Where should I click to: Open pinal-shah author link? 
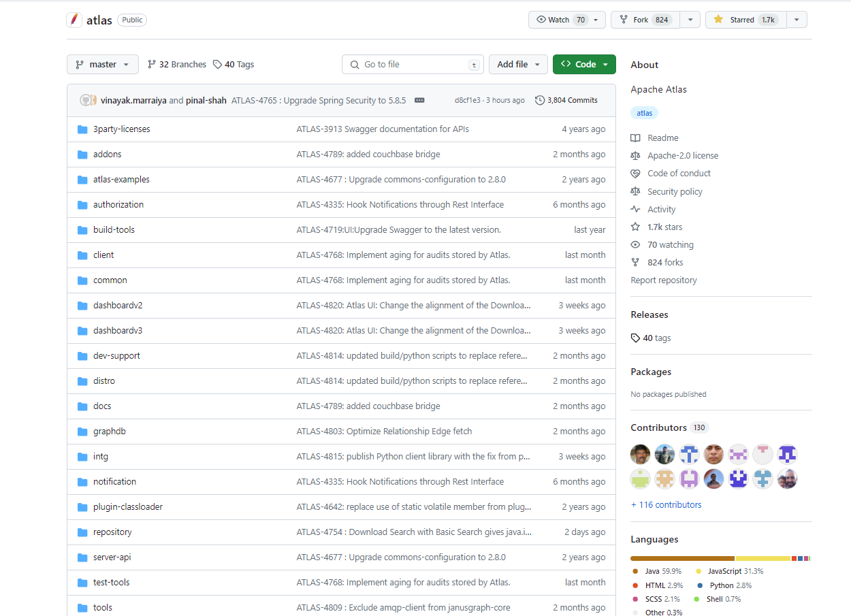click(206, 100)
